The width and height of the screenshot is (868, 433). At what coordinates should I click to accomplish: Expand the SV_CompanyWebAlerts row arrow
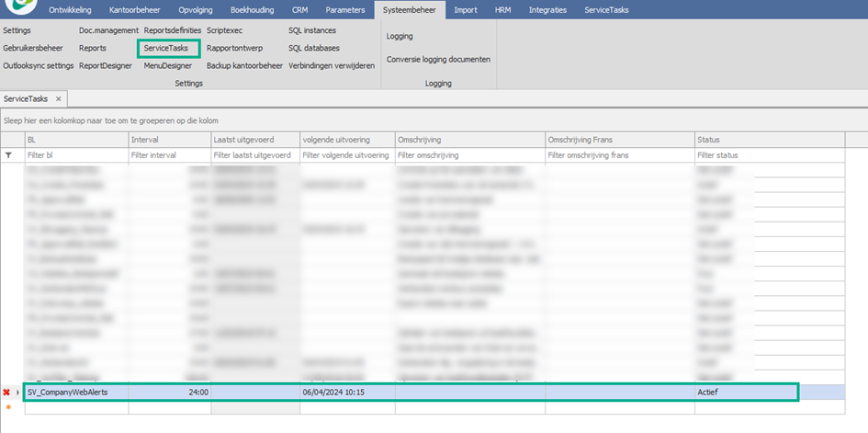(17, 392)
